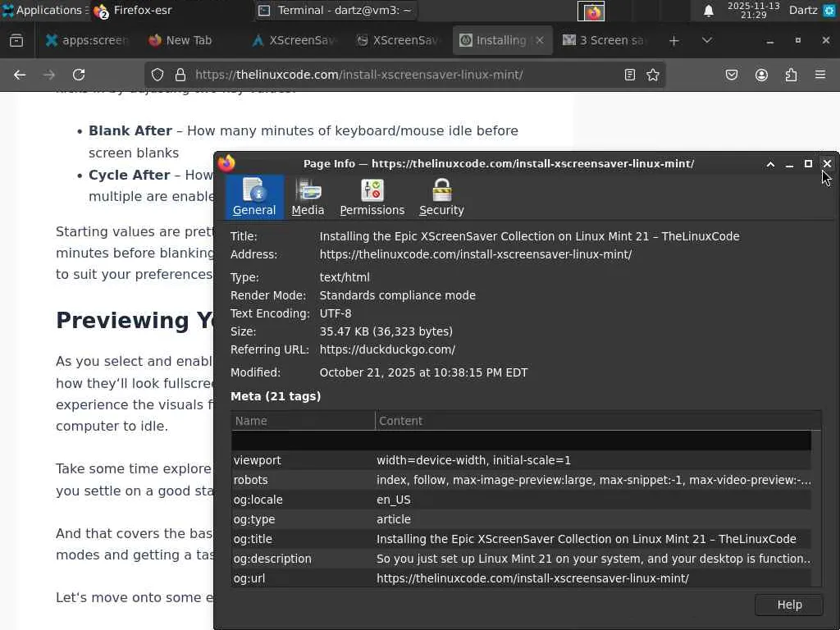The height and width of the screenshot is (630, 840).
Task: Open Firefox account icon
Action: (x=761, y=75)
